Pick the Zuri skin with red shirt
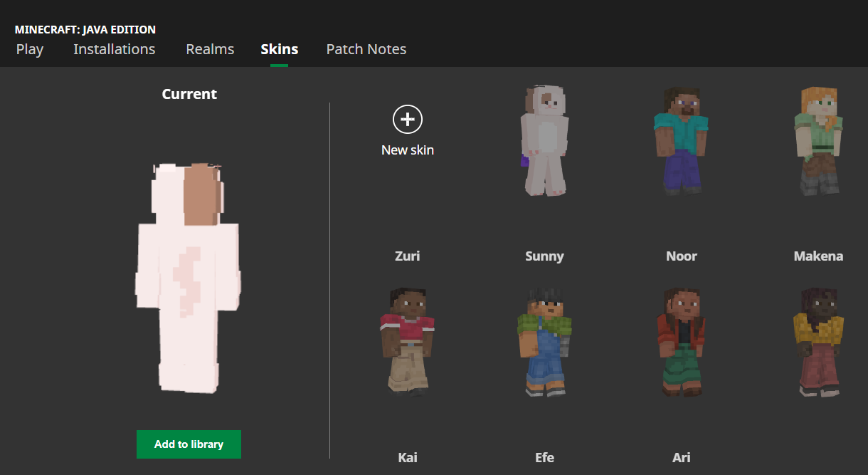 tap(408, 343)
